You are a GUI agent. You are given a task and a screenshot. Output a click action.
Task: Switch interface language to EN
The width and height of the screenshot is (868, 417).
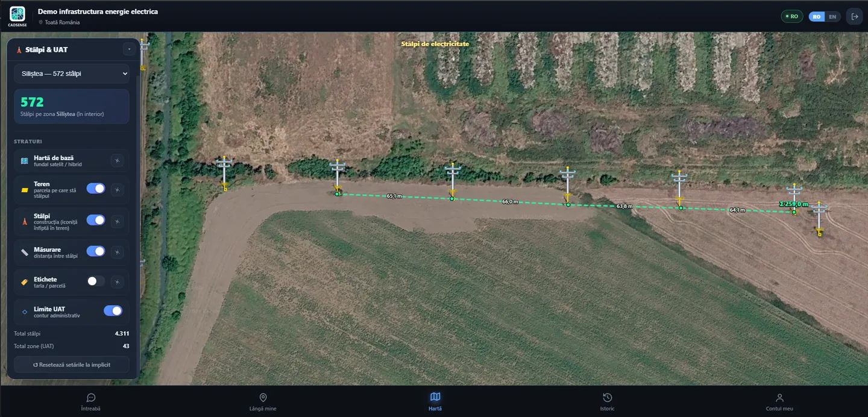coord(832,17)
